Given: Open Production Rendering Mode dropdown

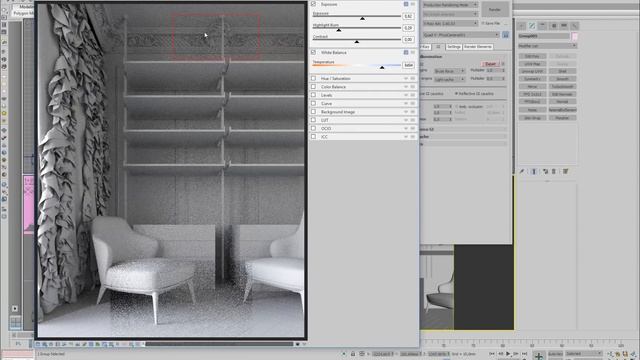Looking at the screenshot, I should (450, 5).
